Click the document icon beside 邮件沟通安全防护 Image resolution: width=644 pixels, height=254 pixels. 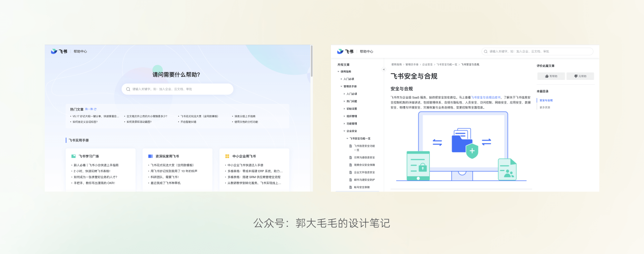[x=351, y=180]
